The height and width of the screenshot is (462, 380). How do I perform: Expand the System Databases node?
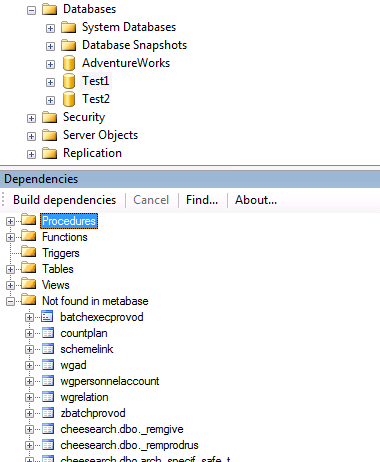click(x=50, y=28)
